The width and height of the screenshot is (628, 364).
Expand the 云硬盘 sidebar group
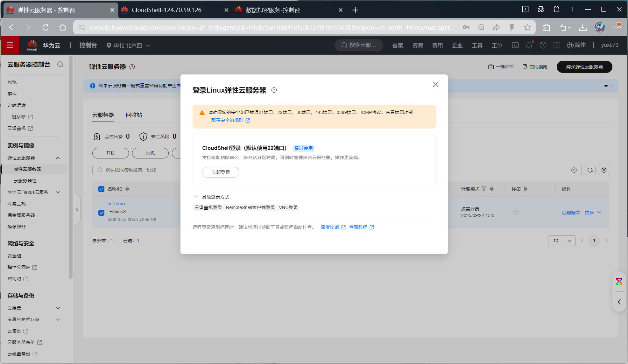click(58, 308)
